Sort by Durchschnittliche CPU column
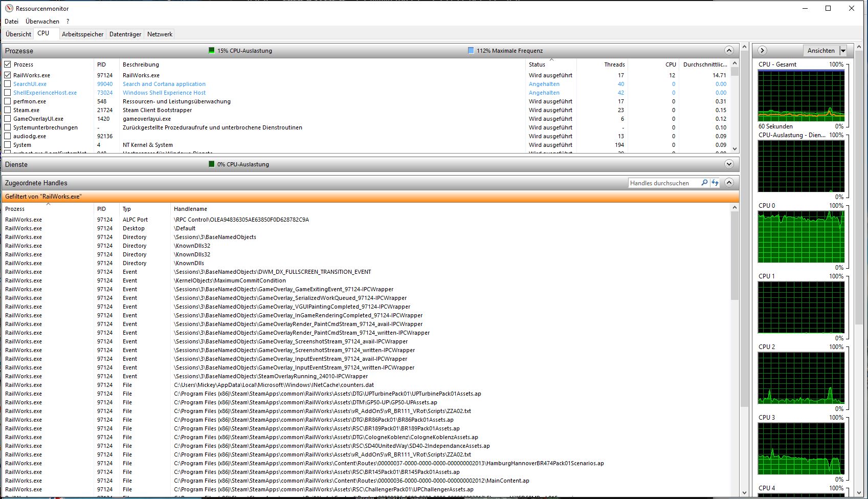This screenshot has height=499, width=868. click(705, 64)
